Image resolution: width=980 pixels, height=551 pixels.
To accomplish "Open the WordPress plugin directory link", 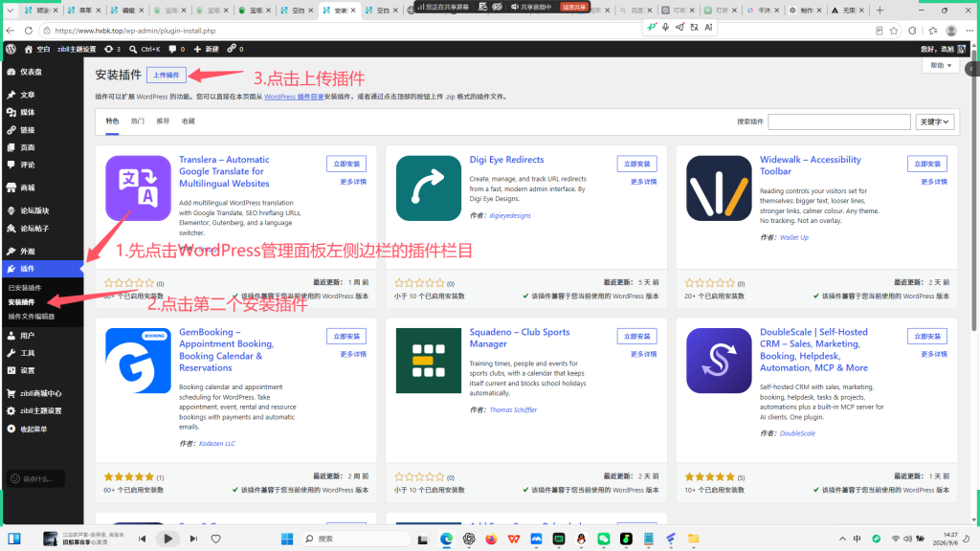I will coord(294,97).
